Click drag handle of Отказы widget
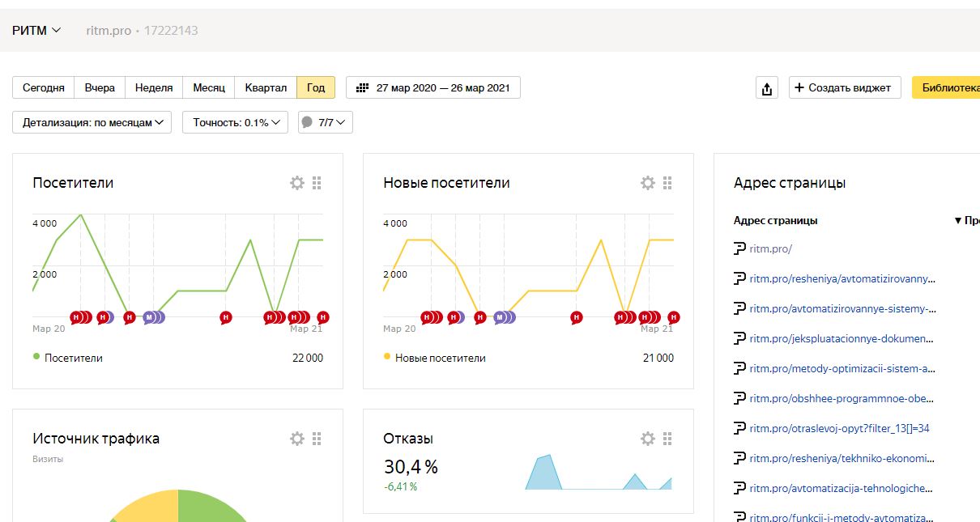This screenshot has height=522, width=980. click(667, 439)
